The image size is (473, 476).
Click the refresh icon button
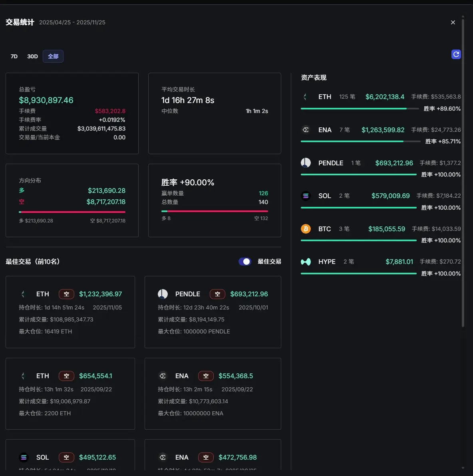[456, 54]
